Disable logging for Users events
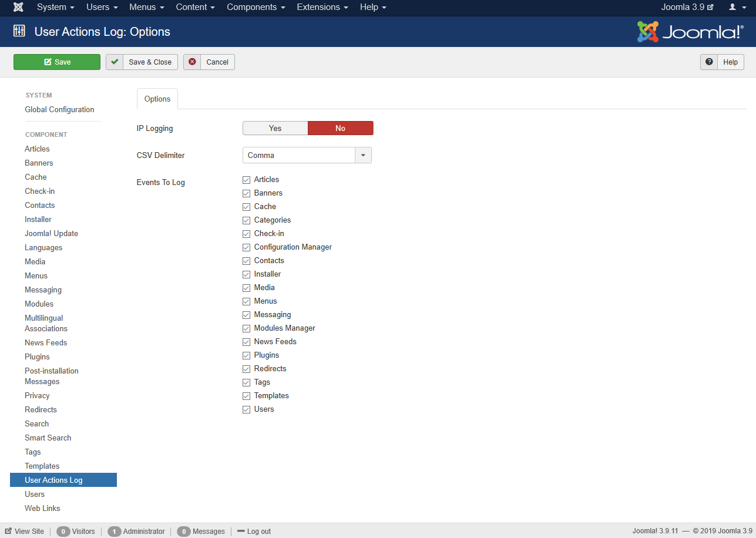The image size is (756, 538). point(247,409)
